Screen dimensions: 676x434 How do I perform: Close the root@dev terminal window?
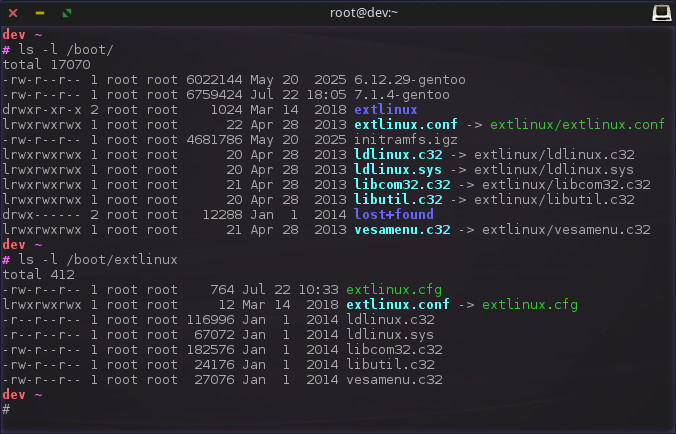click(13, 13)
